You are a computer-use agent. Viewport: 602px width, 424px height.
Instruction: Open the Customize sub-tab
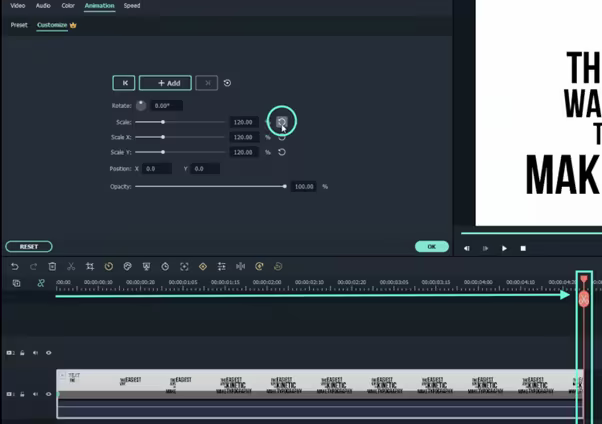tap(52, 25)
